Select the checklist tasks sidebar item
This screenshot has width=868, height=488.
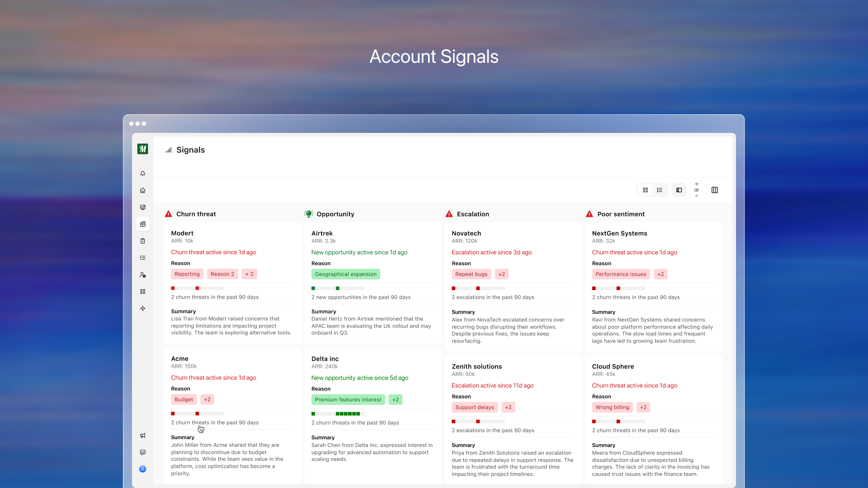click(142, 258)
